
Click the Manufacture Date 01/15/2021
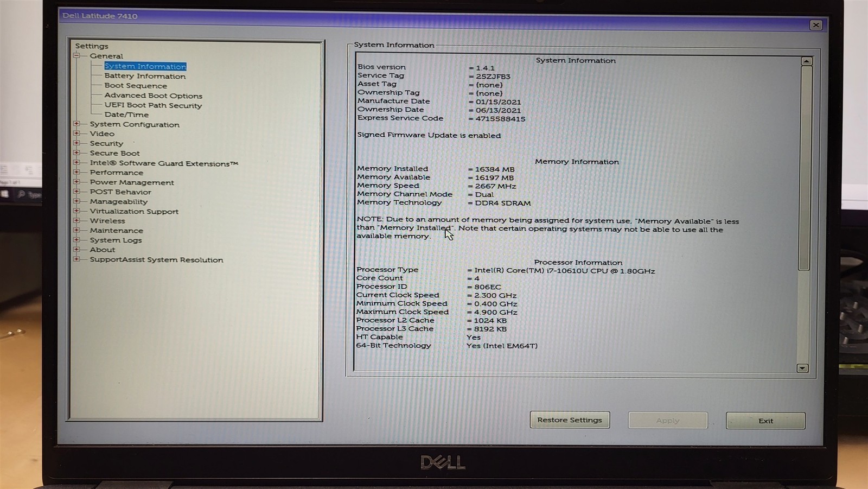point(498,102)
